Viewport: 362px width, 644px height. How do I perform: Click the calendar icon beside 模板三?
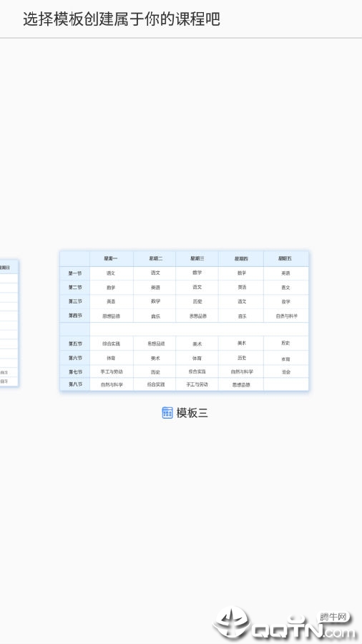pos(167,413)
